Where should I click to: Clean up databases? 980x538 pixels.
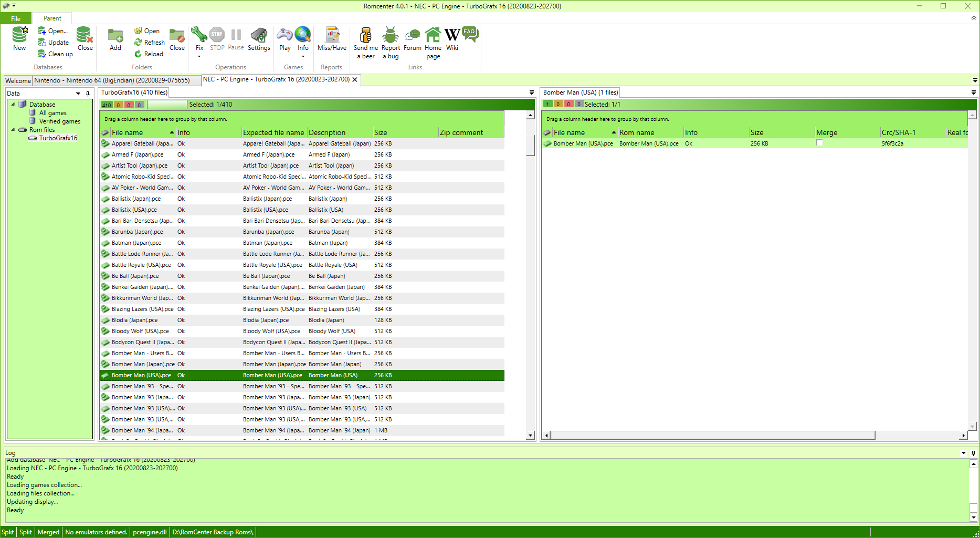pos(55,54)
